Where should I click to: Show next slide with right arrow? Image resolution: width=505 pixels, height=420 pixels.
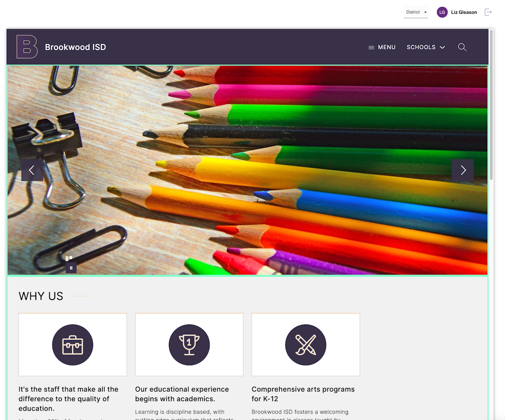pos(463,170)
